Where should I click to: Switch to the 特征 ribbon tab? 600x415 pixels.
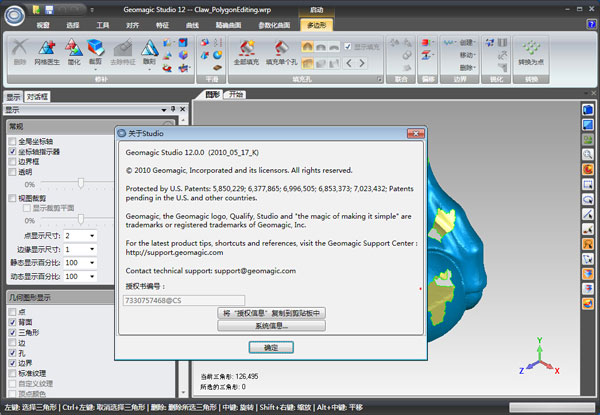[x=163, y=24]
